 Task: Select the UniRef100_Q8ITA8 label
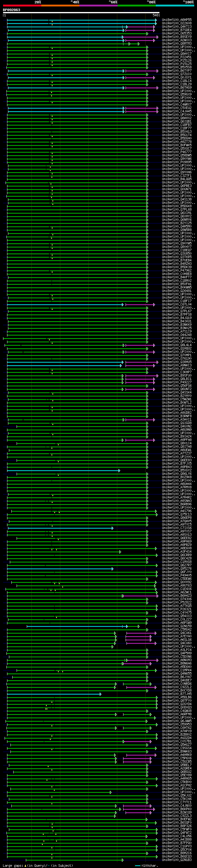coord(177,446)
